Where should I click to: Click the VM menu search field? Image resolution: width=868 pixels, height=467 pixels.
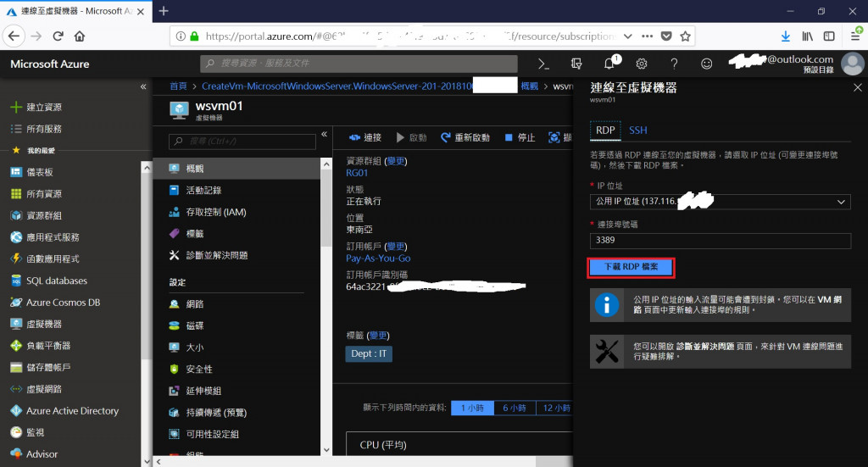click(242, 141)
